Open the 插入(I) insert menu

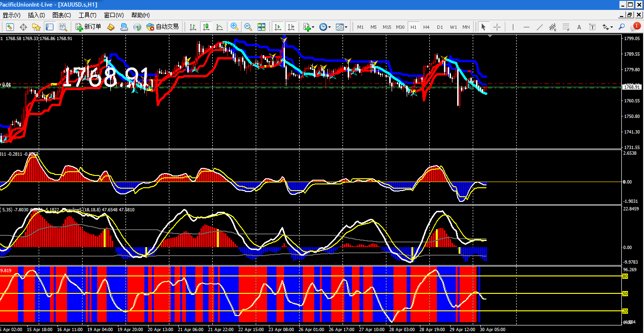(x=36, y=15)
